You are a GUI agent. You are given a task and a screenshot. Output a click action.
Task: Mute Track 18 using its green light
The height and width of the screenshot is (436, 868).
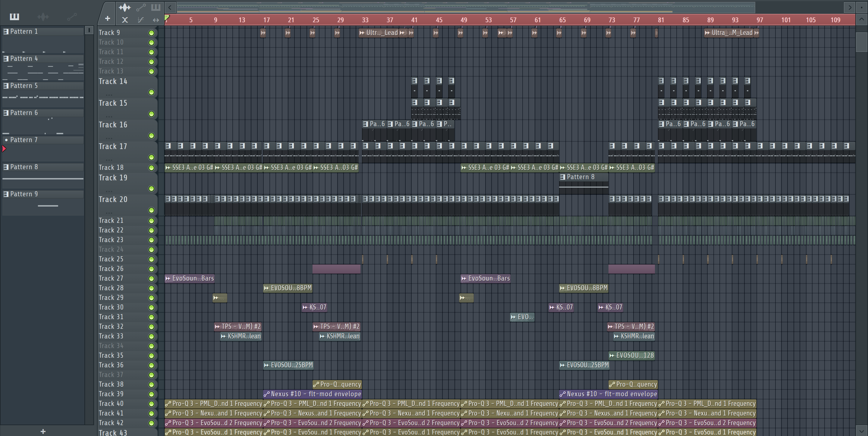coord(151,168)
